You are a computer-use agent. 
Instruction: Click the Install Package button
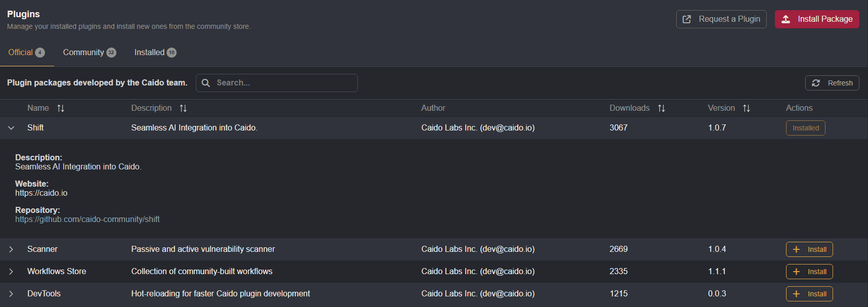point(816,19)
